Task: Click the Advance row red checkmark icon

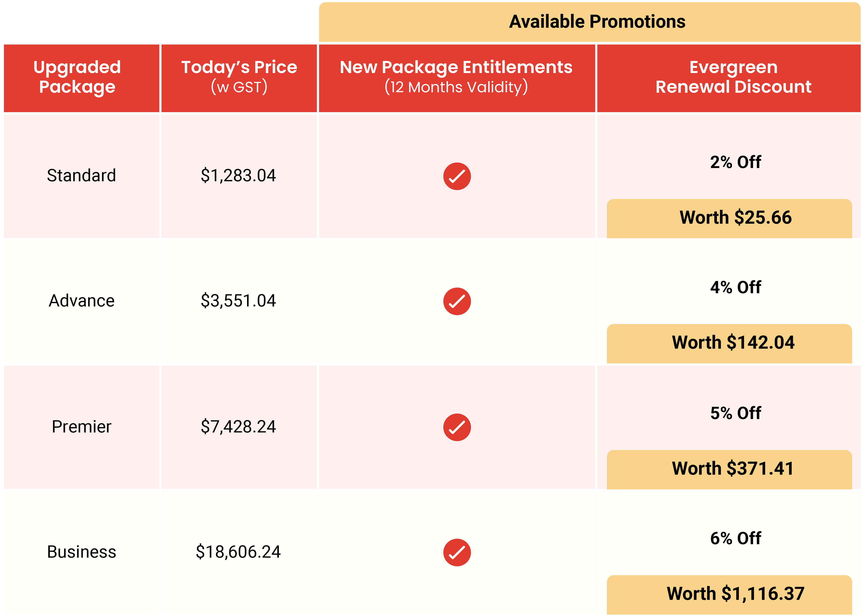Action: [x=457, y=301]
